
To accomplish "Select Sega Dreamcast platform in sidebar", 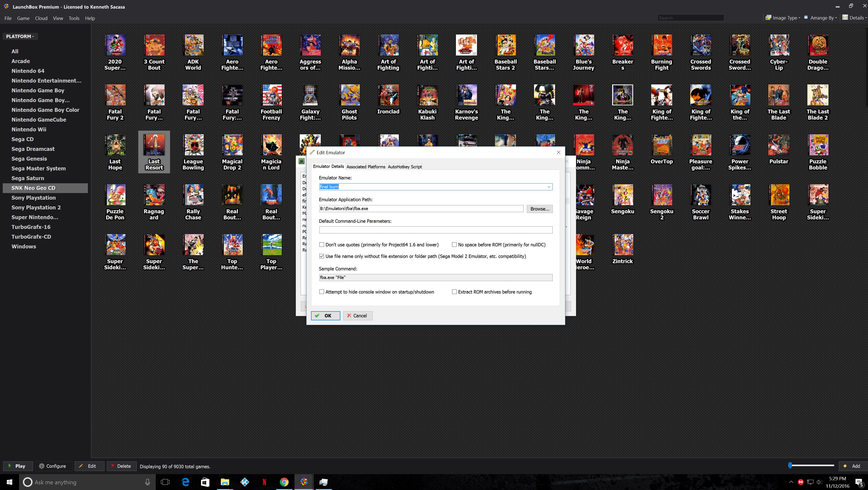I will click(33, 149).
